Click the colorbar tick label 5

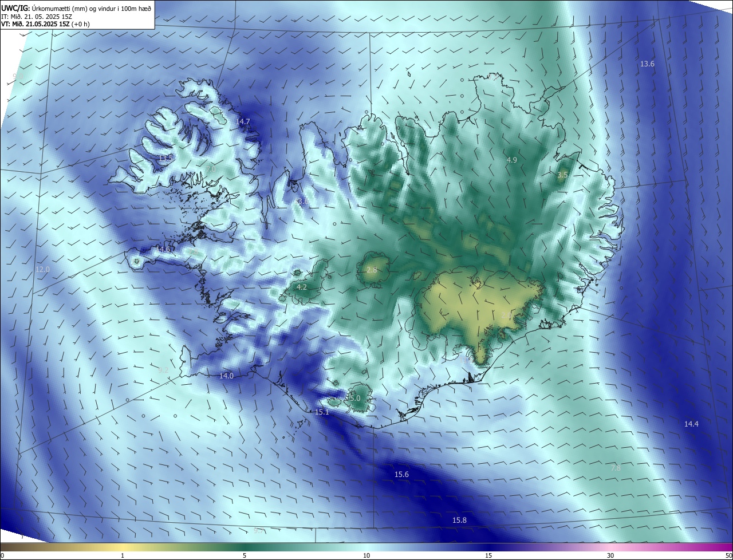click(245, 555)
